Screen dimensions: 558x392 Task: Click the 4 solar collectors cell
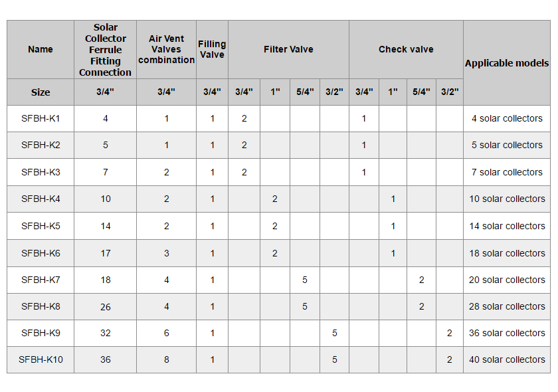(507, 119)
